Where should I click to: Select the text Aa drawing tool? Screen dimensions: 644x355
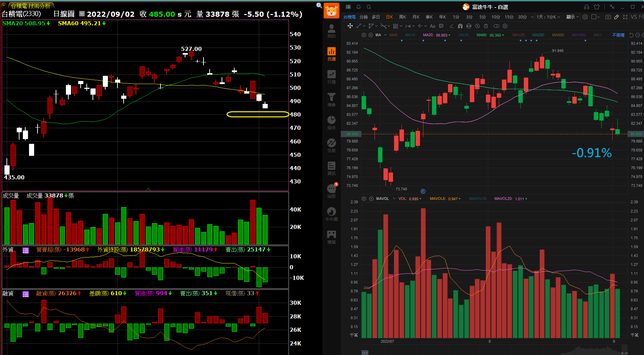[x=433, y=26]
